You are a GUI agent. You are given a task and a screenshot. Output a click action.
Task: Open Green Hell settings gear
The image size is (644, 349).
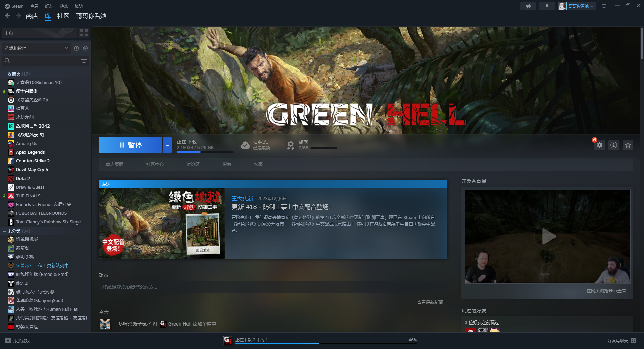[x=599, y=145]
